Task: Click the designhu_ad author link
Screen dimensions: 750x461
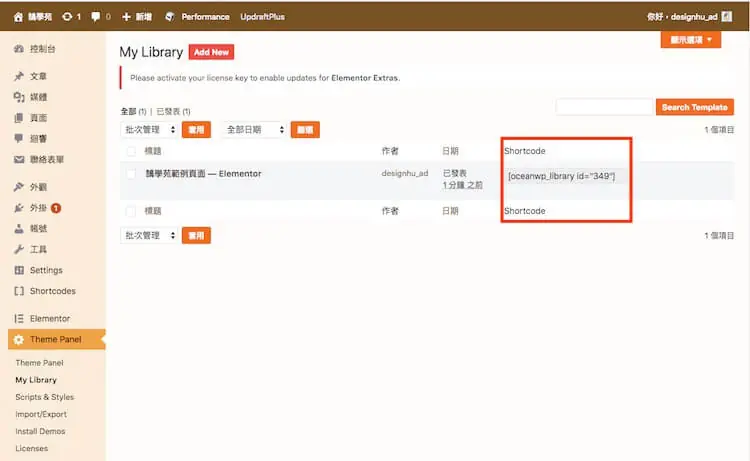Action: click(405, 173)
